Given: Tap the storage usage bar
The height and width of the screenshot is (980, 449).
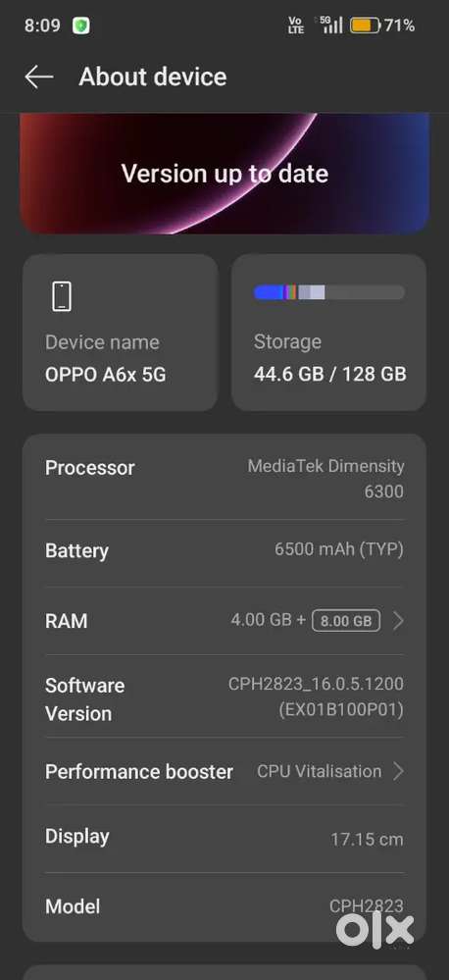Looking at the screenshot, I should click(329, 292).
